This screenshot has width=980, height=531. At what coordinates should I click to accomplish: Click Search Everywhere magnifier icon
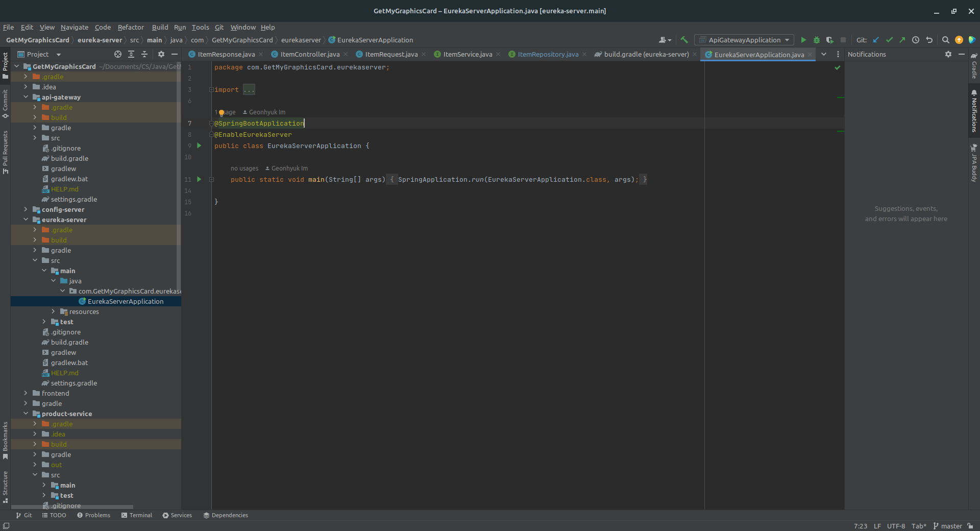pyautogui.click(x=945, y=40)
